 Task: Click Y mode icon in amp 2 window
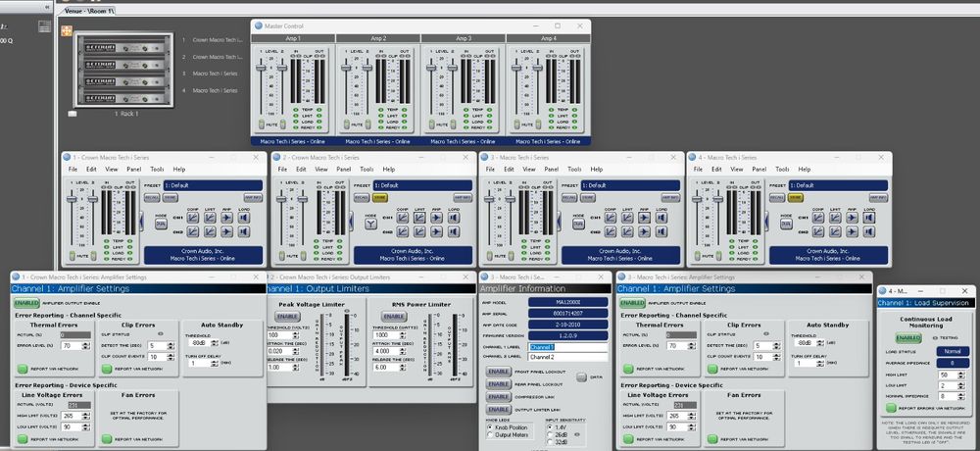[371, 225]
